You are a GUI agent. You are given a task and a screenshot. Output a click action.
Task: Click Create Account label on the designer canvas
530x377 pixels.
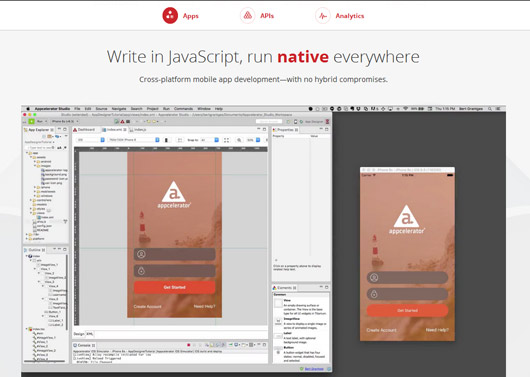tap(147, 307)
